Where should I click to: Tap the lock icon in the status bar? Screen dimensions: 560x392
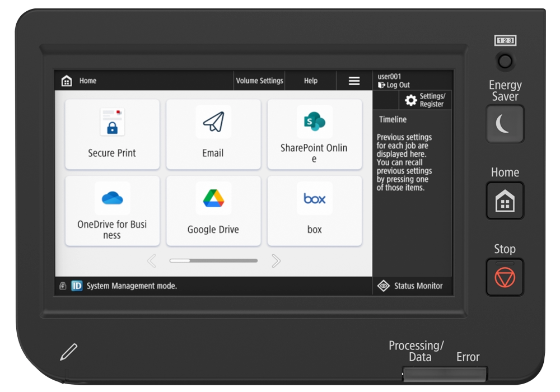(x=63, y=286)
